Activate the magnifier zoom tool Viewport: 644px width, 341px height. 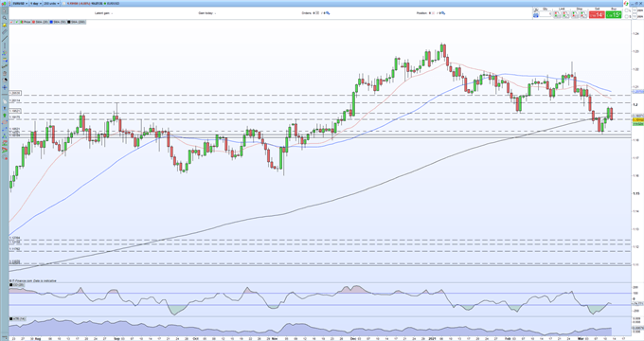click(x=5, y=18)
